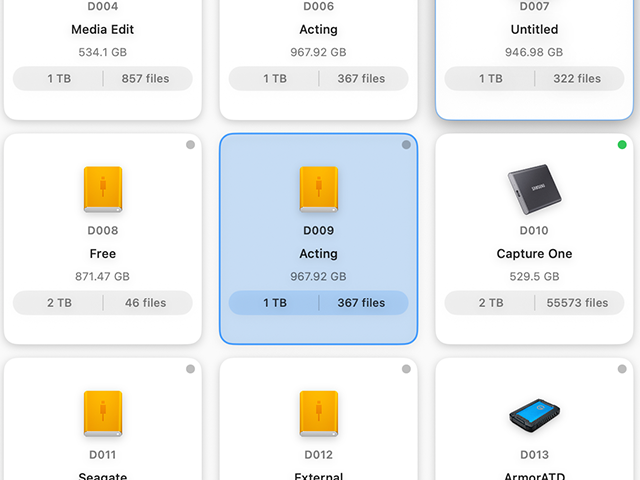Click the D008 pill showing 46 files
640x480 pixels.
pos(103,303)
